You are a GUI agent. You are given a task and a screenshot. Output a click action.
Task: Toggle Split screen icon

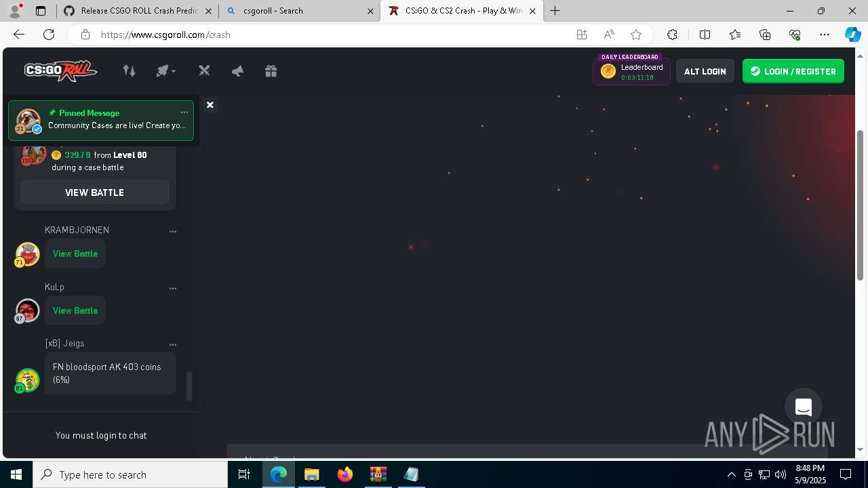point(705,35)
